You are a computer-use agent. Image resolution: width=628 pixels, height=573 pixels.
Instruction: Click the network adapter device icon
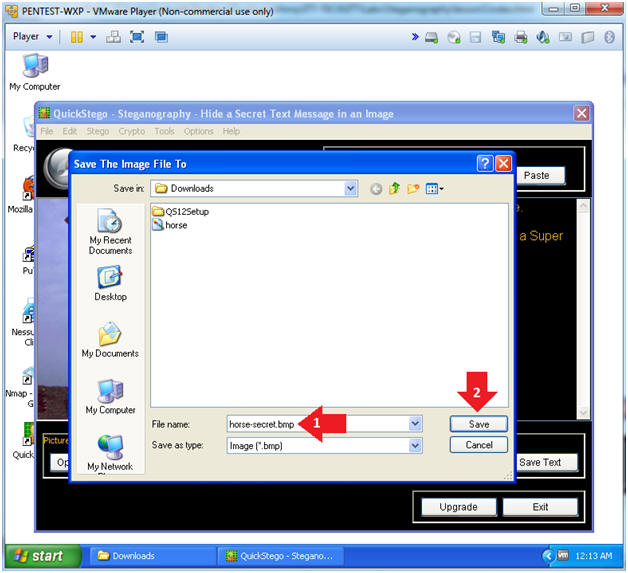498,37
